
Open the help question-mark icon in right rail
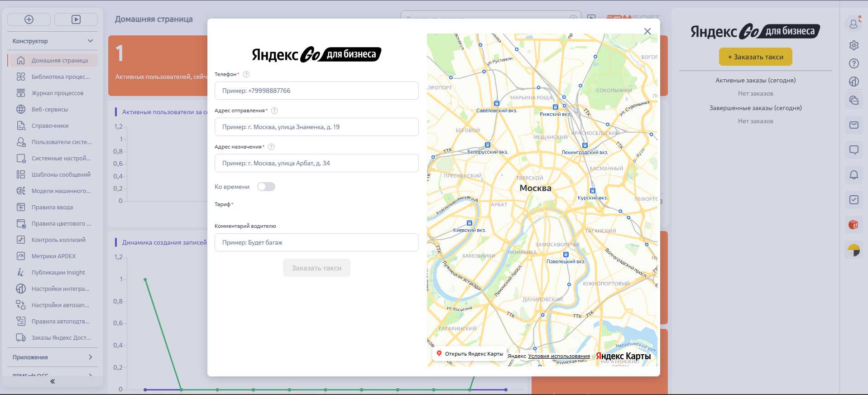[x=854, y=63]
